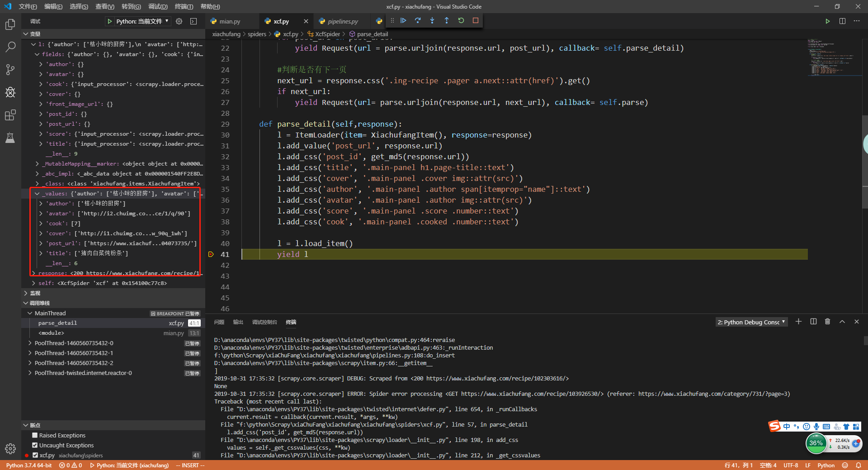Screen dimensions: 868x470
Task: Click the line and column indicator
Action: click(738, 465)
